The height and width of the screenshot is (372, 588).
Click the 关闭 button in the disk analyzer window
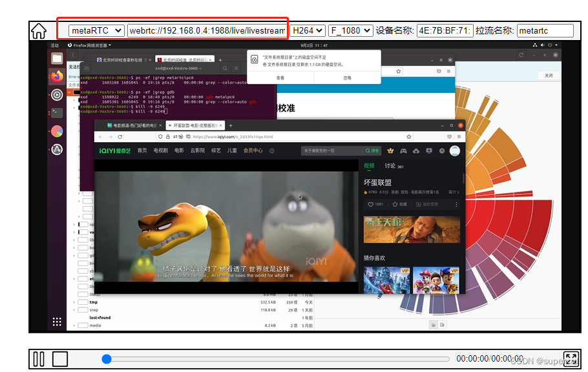(x=549, y=76)
